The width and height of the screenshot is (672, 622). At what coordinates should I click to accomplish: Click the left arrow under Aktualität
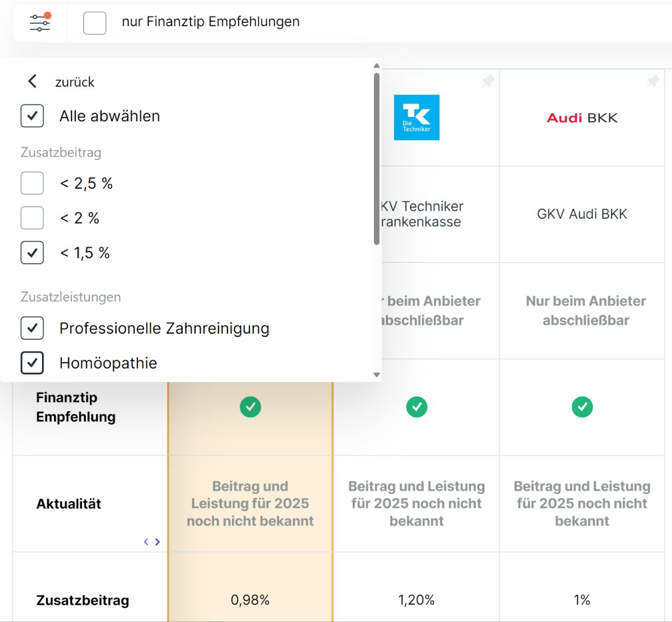pos(146,542)
